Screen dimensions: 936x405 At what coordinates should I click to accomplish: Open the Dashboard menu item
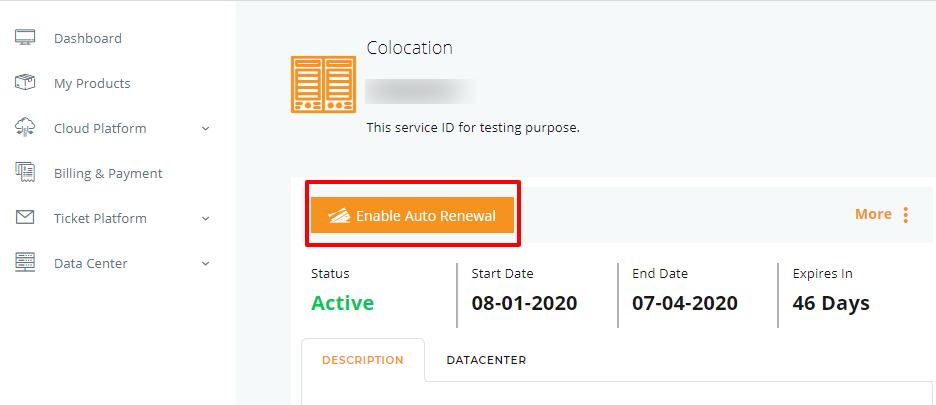click(x=88, y=38)
